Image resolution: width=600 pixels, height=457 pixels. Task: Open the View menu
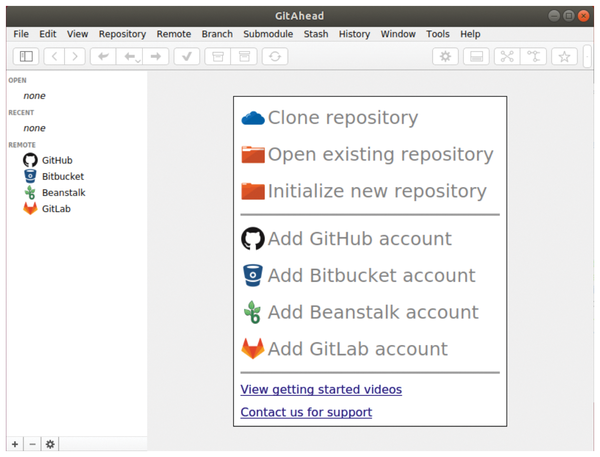(78, 34)
